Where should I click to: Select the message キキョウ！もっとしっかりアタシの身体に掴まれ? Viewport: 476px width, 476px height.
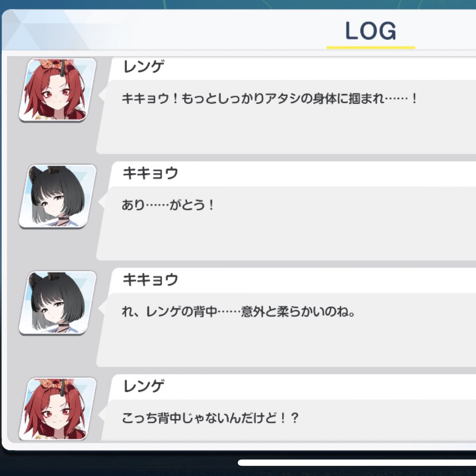(270, 99)
